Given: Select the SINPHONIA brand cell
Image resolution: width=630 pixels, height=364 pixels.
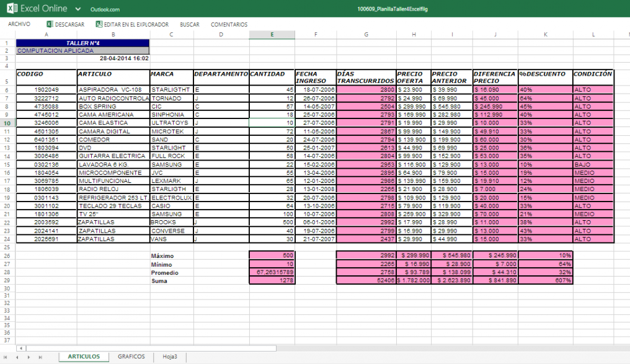Looking at the screenshot, I should 172,115.
